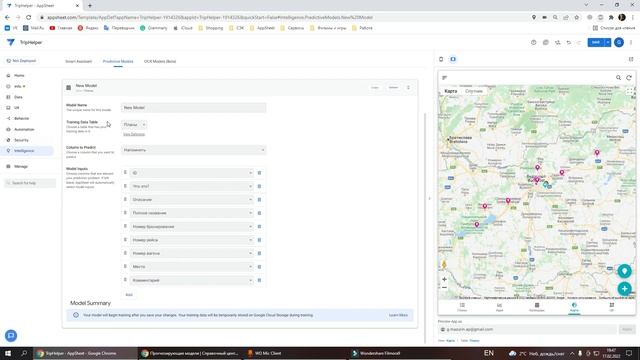Expand the Save options dropdown arrow
This screenshot has width=640, height=360.
[x=608, y=42]
